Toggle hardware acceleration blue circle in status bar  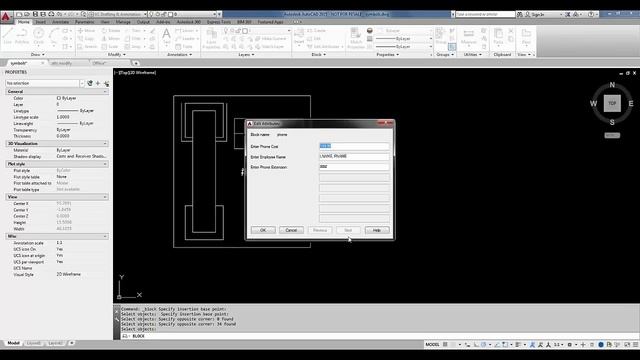coord(601,344)
